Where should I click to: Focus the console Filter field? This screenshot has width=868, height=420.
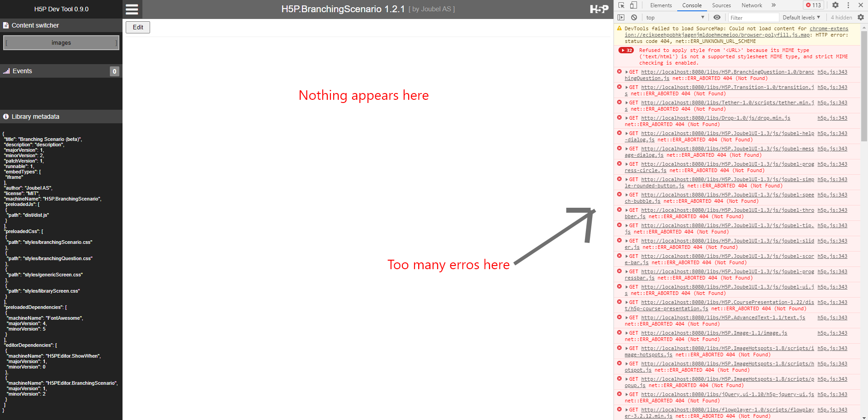[x=753, y=18]
